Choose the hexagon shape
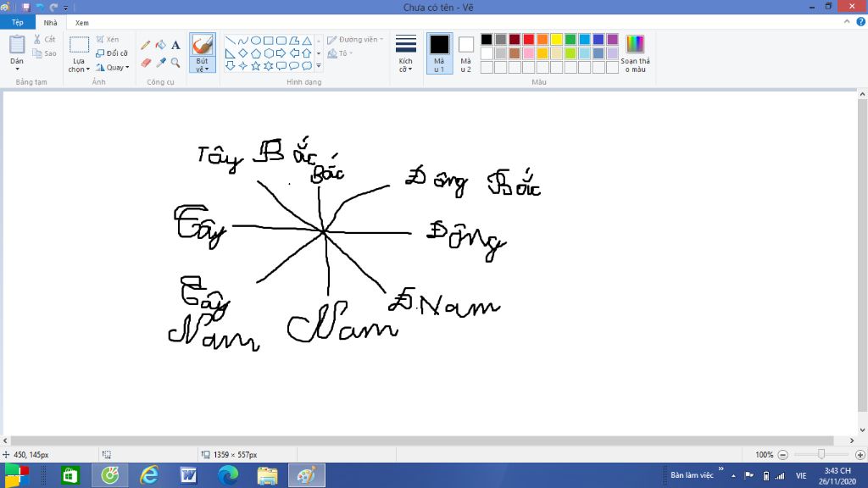Screen dimensions: 868x488 (x=269, y=53)
